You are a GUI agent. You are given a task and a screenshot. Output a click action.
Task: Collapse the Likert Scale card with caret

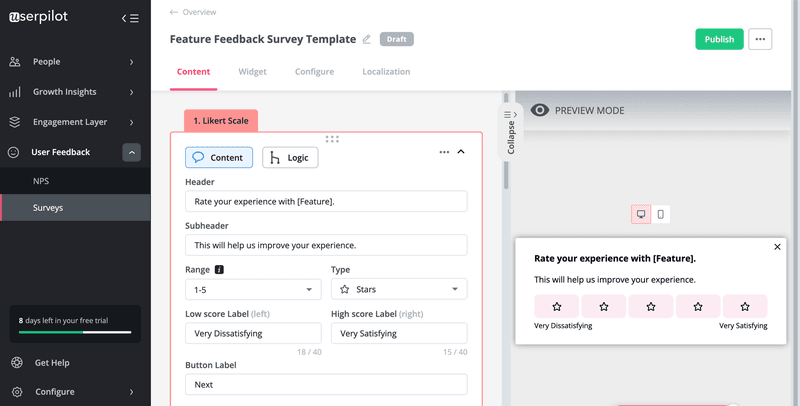(x=461, y=151)
